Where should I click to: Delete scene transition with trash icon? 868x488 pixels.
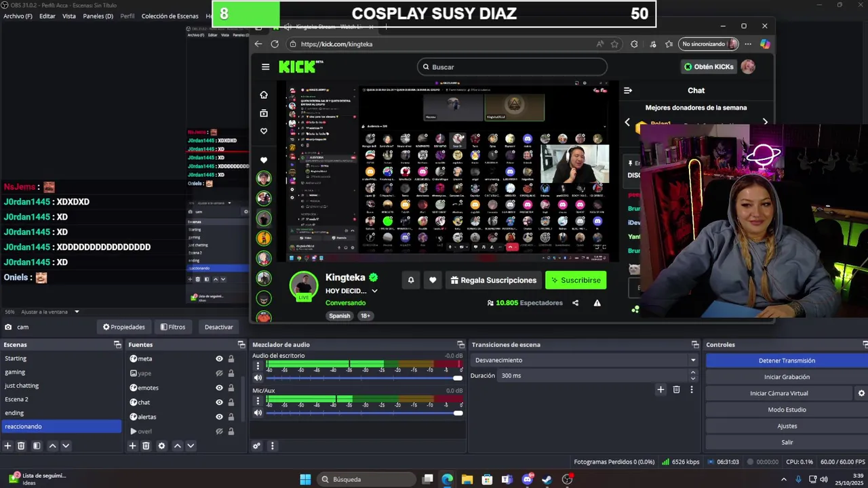pyautogui.click(x=676, y=390)
